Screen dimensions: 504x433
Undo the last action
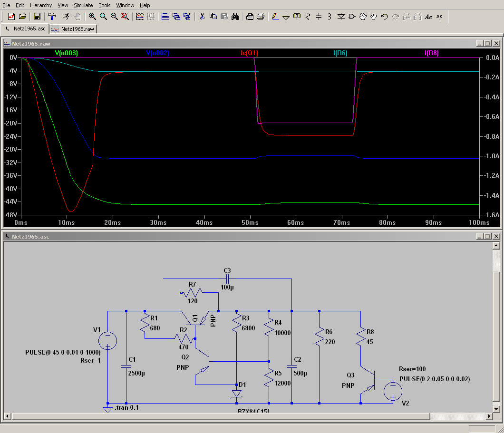385,16
